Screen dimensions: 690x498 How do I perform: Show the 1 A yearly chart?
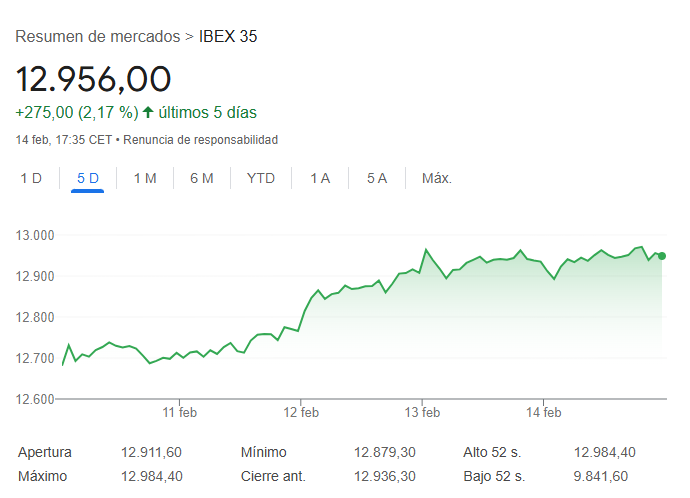point(320,178)
